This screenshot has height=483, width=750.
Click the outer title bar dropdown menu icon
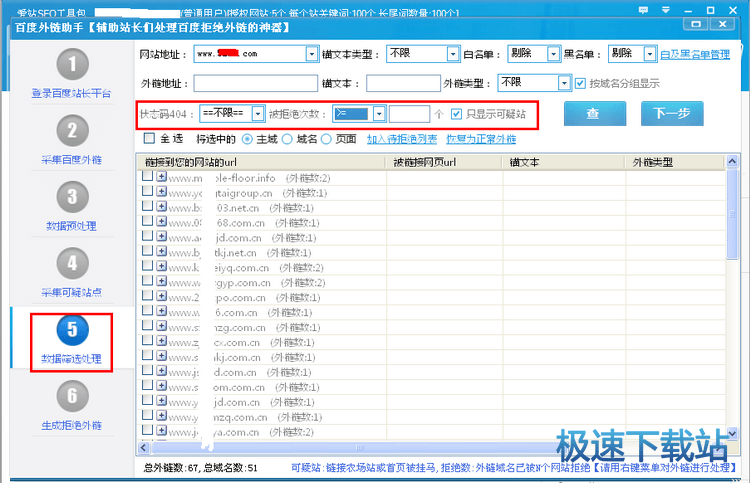665,10
